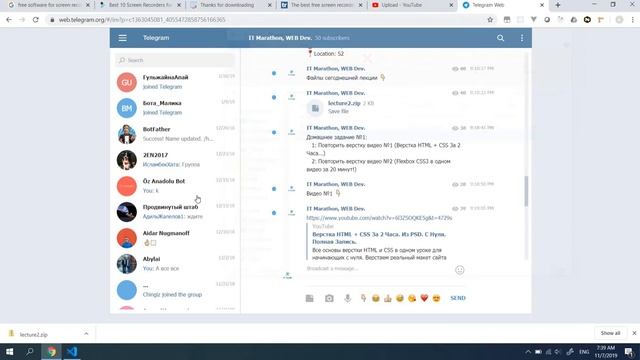Expand the lecture2.zip download options arrow
The height and width of the screenshot is (360, 640).
pyautogui.click(x=86, y=334)
